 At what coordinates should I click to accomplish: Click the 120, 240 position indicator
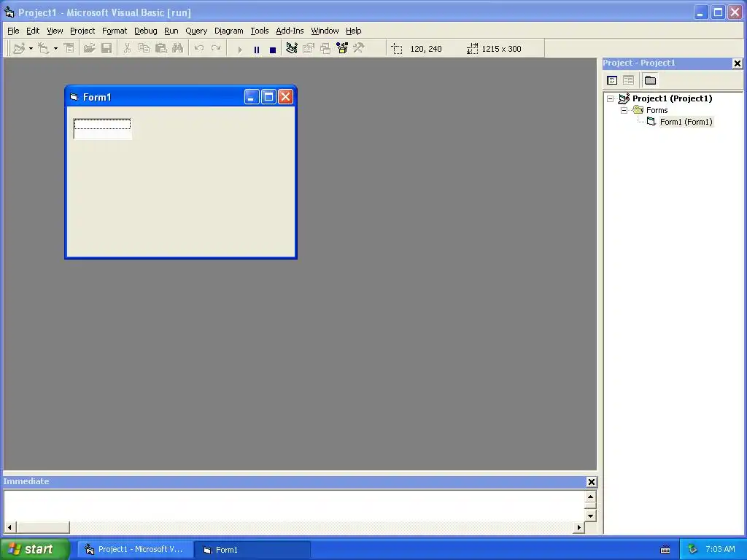[x=426, y=49]
